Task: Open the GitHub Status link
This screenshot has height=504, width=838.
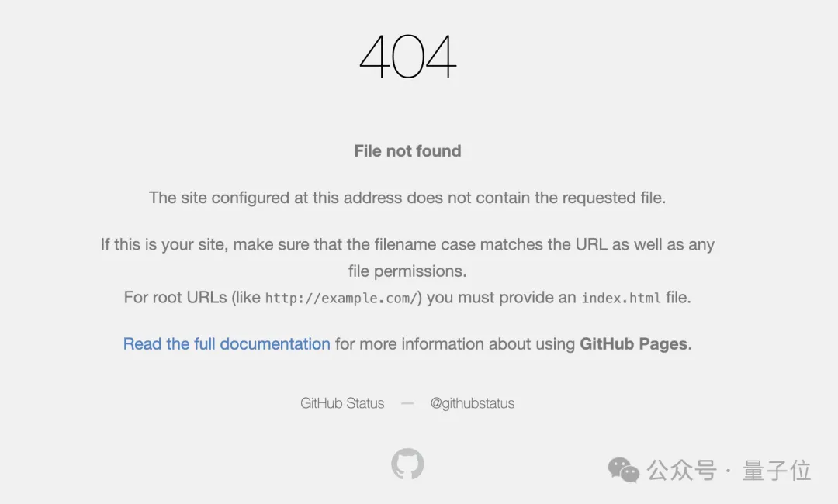Action: [342, 403]
